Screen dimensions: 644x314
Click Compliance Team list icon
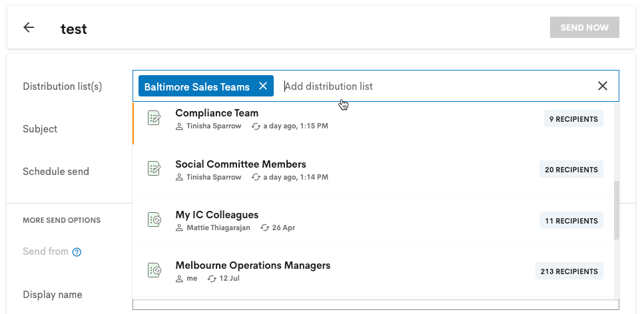tap(154, 118)
